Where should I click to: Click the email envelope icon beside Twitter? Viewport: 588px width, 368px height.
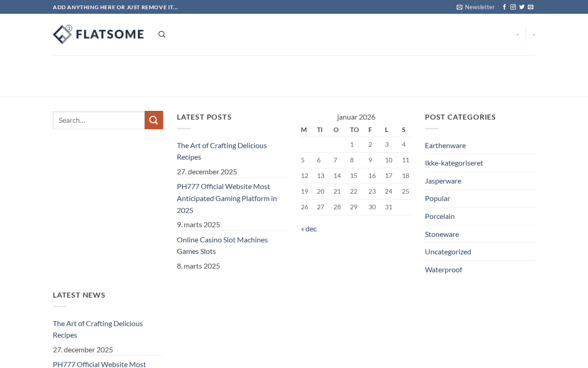click(531, 7)
